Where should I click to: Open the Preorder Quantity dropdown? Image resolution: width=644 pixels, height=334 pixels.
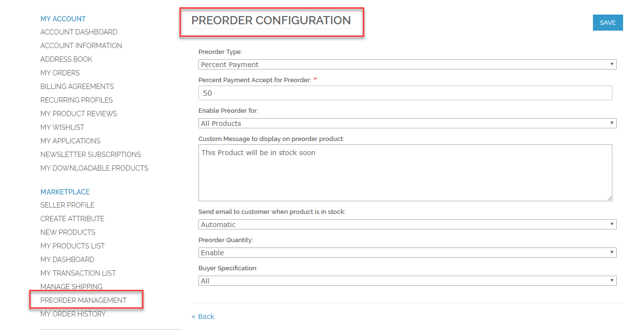coord(407,253)
